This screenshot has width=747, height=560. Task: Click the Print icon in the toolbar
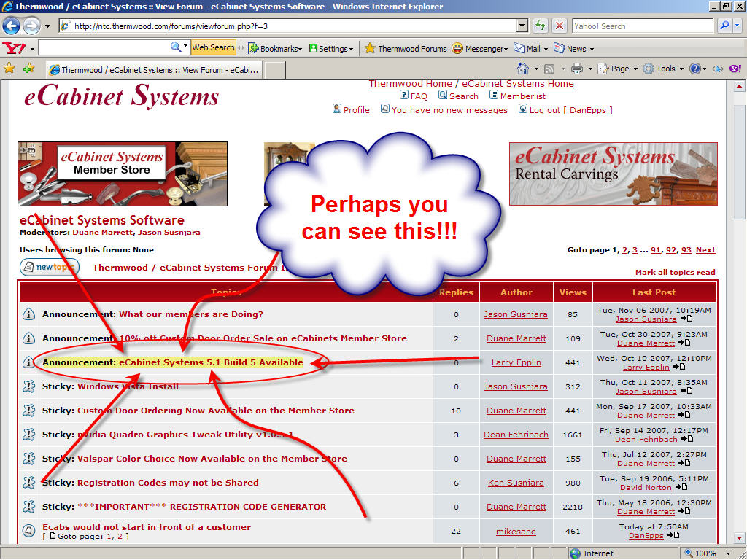577,69
